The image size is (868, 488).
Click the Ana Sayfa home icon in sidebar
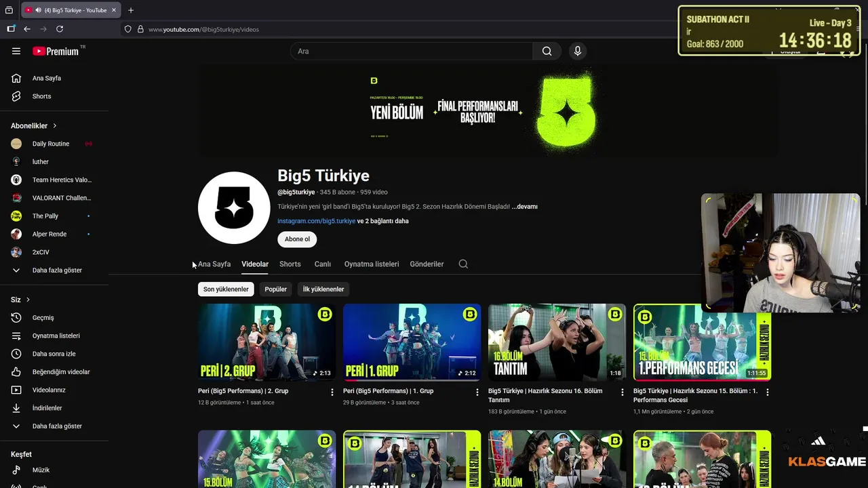coord(16,78)
